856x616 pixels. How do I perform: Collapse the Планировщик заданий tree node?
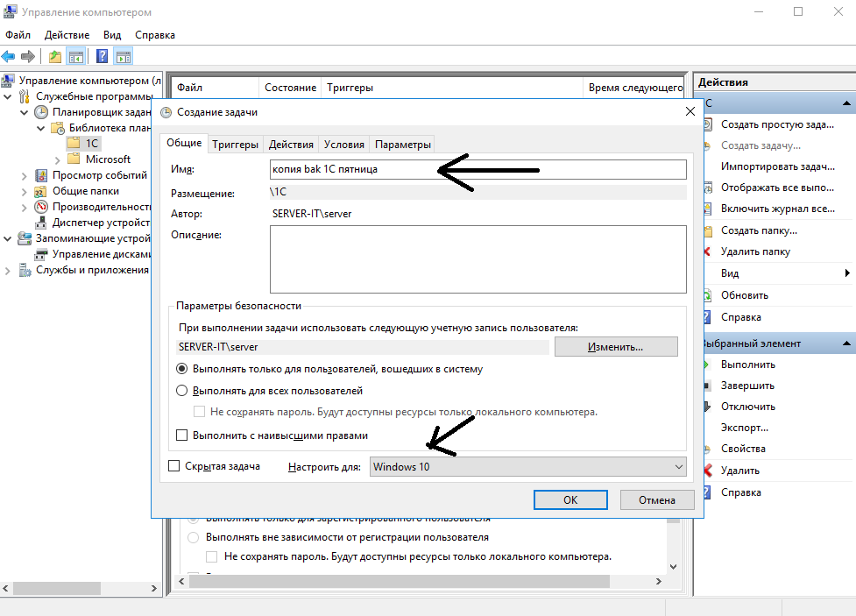[x=24, y=112]
